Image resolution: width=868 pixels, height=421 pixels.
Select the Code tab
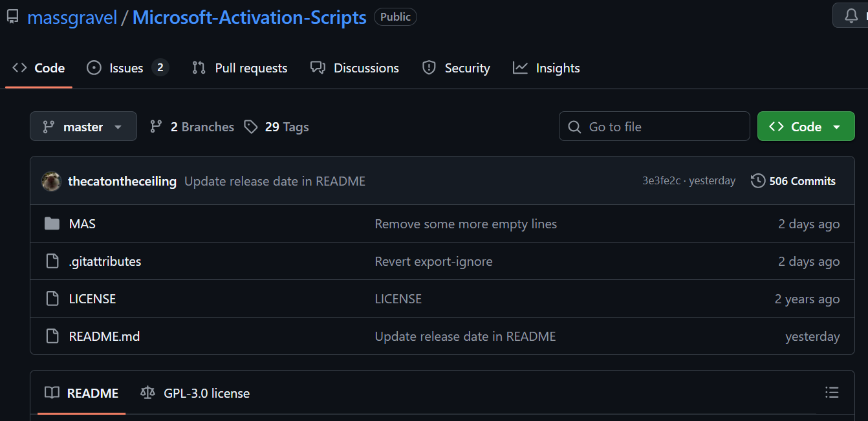(39, 67)
